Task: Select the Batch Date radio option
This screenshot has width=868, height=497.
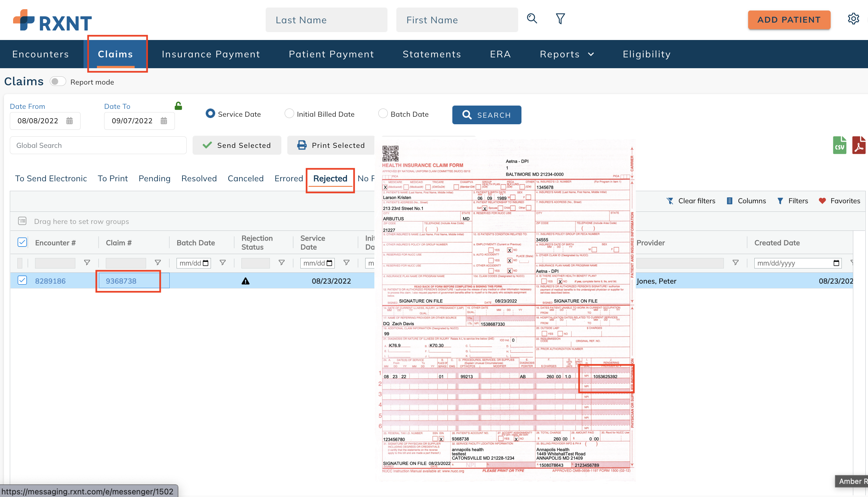Action: click(383, 113)
